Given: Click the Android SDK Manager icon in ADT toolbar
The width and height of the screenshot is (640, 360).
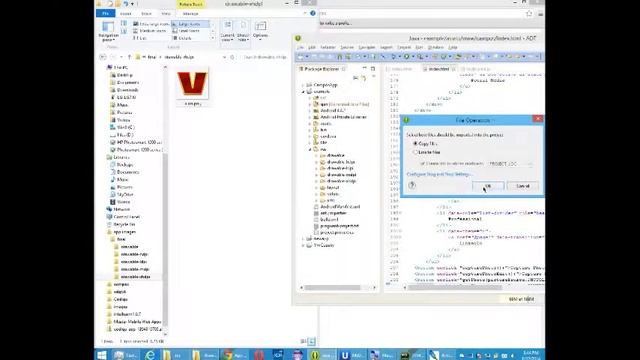Looking at the screenshot, I should pyautogui.click(x=339, y=57).
